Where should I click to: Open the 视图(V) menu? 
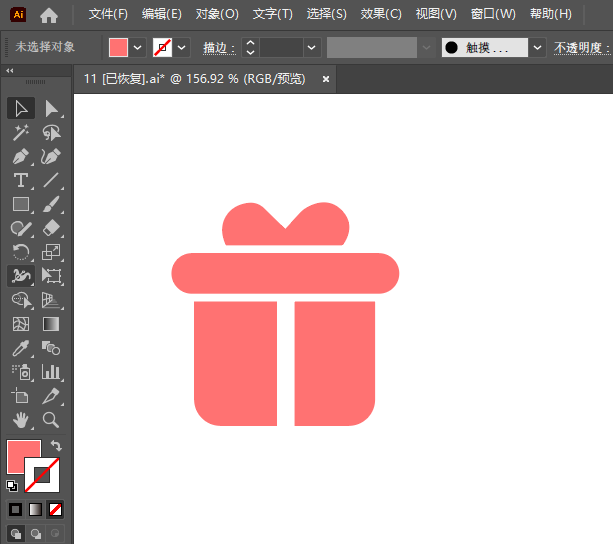(x=436, y=14)
